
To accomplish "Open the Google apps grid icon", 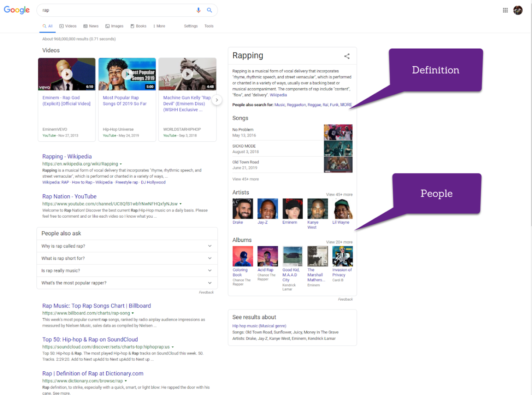I will (x=505, y=10).
